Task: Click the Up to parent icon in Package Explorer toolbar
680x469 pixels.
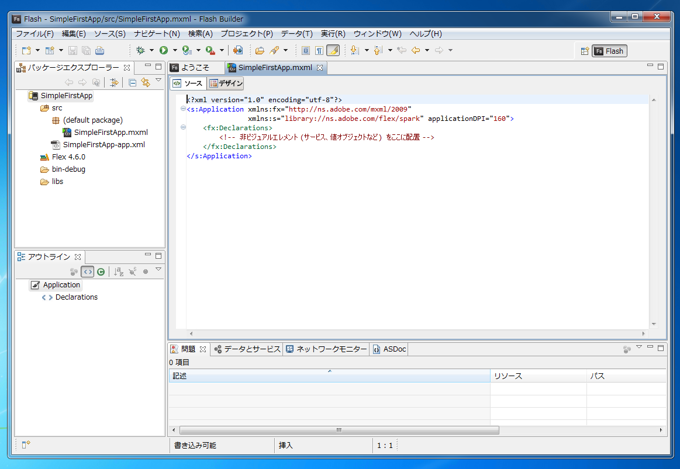Action: [96, 82]
